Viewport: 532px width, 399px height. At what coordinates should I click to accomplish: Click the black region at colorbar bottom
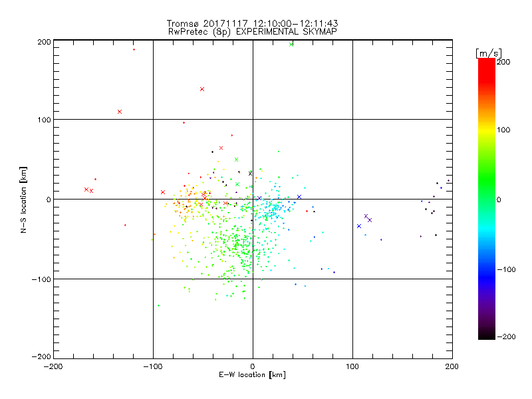point(487,334)
